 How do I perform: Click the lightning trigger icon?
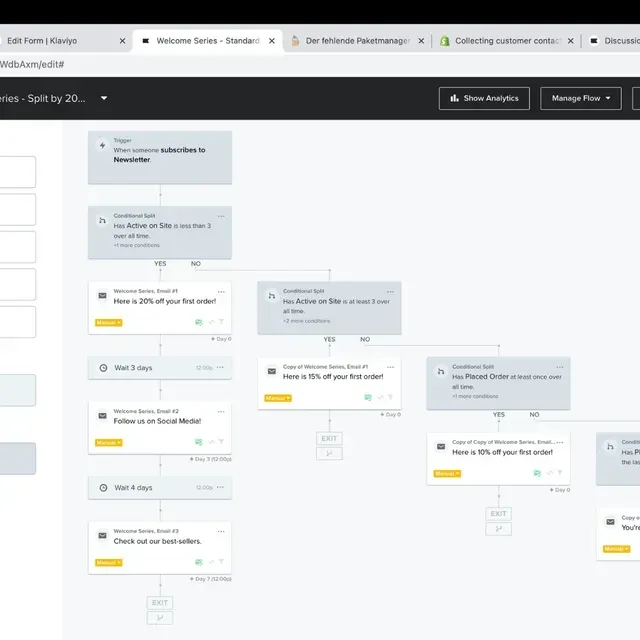click(x=102, y=145)
